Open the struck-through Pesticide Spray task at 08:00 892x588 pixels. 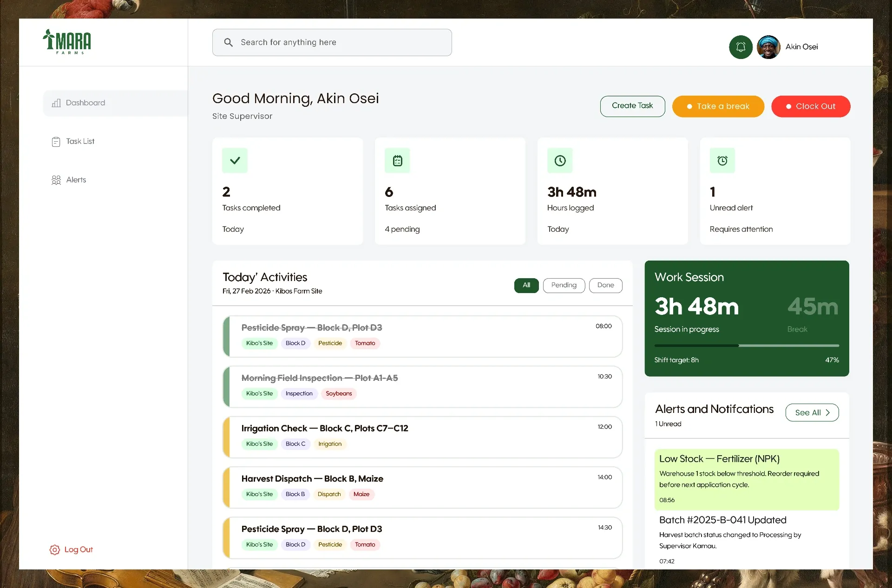[x=422, y=336]
